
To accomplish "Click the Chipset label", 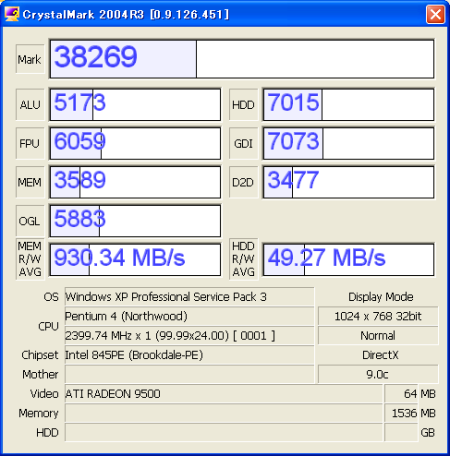I will click(x=40, y=355).
